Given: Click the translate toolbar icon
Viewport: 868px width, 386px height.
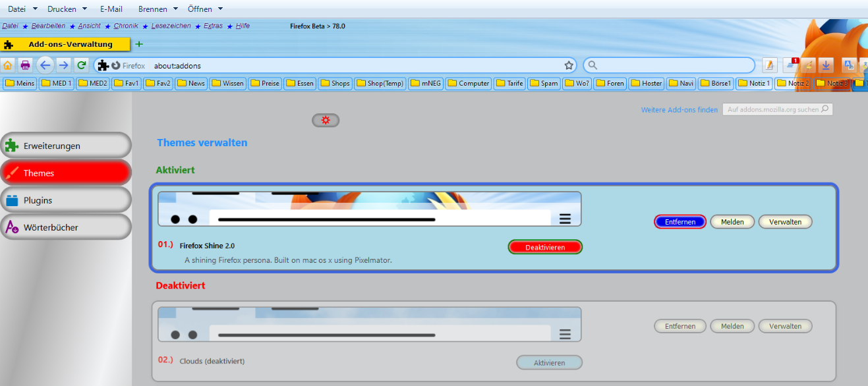Looking at the screenshot, I should [850, 65].
